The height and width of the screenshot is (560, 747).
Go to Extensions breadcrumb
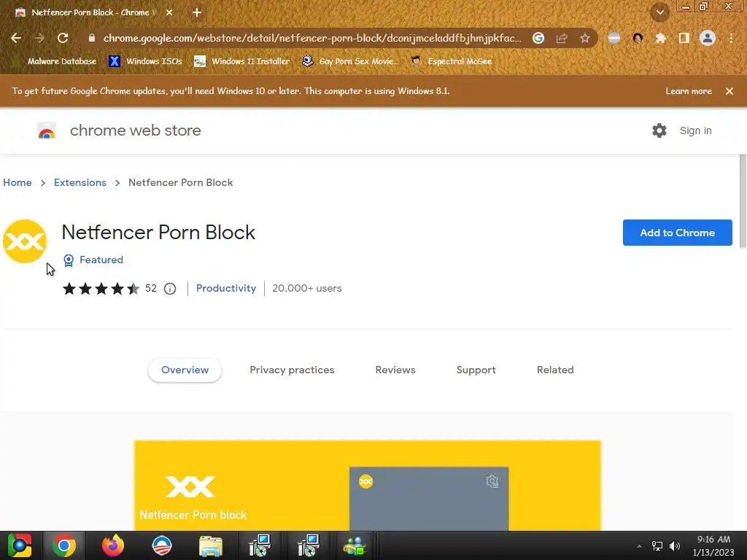tap(80, 182)
